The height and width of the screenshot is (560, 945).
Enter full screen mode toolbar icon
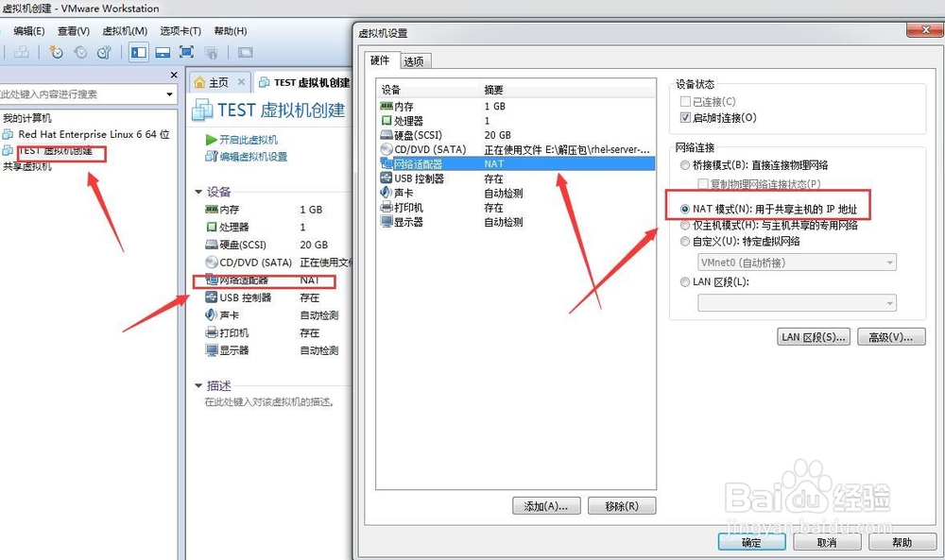pos(187,52)
